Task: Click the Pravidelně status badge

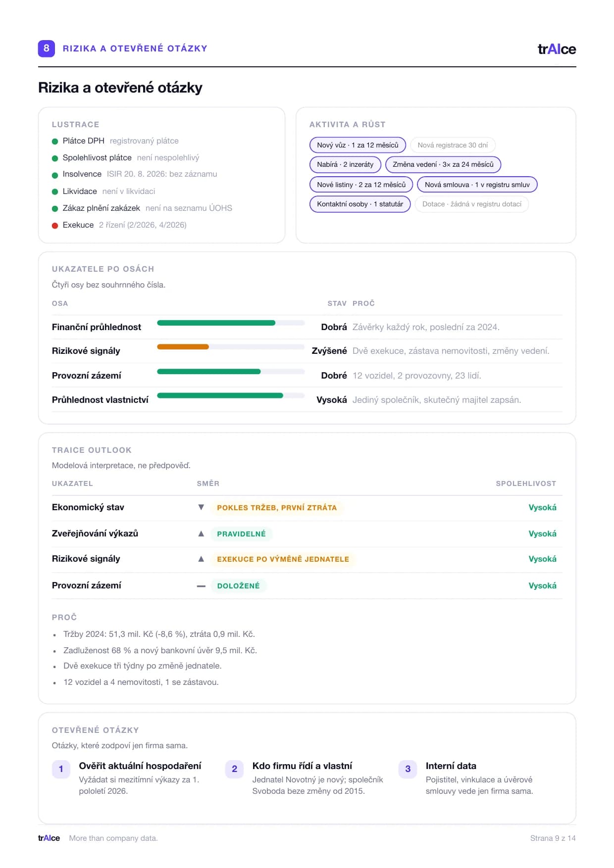Action: [x=241, y=534]
